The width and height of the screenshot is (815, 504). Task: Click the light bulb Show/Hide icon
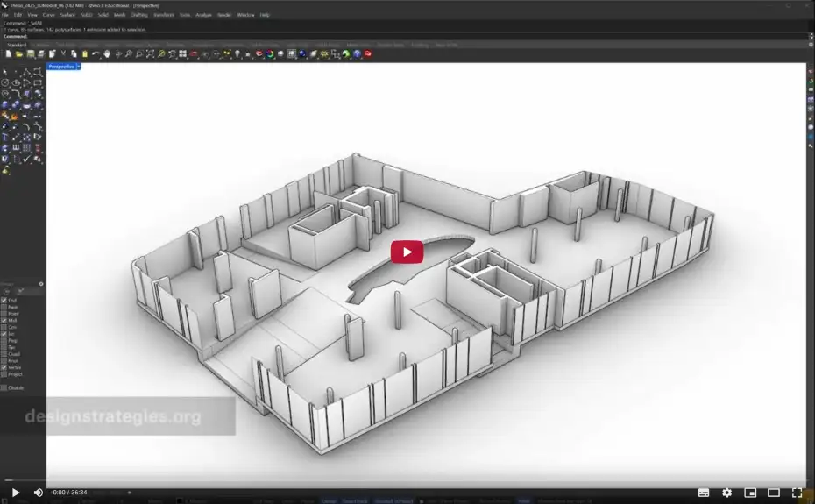(237, 53)
